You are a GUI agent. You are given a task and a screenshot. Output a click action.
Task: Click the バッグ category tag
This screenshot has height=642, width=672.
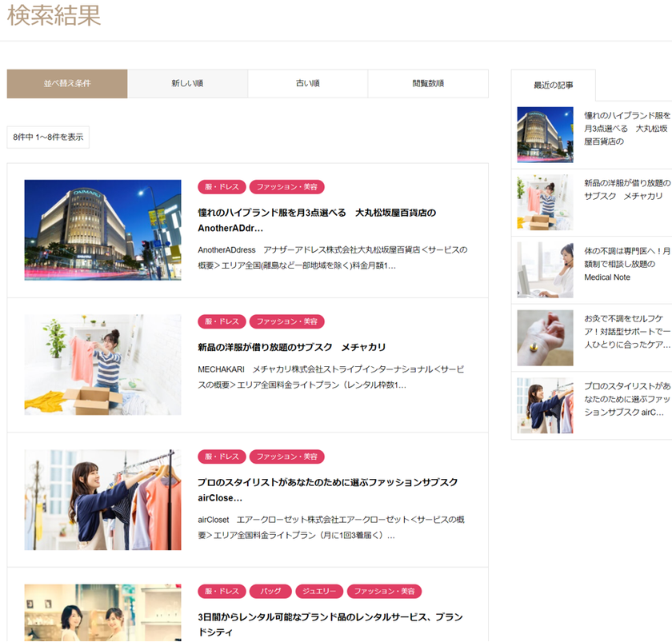pos(270,592)
